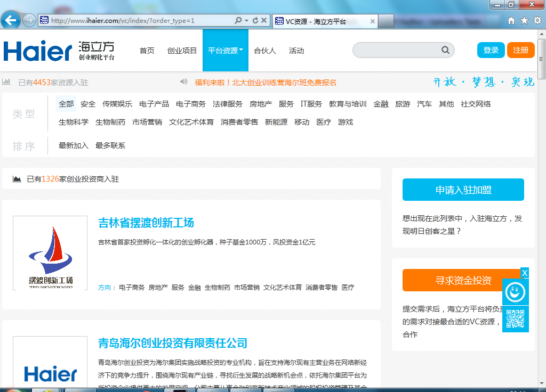This screenshot has height=392, width=546.
Task: Click the refresh icon in address bar
Action: point(255,21)
